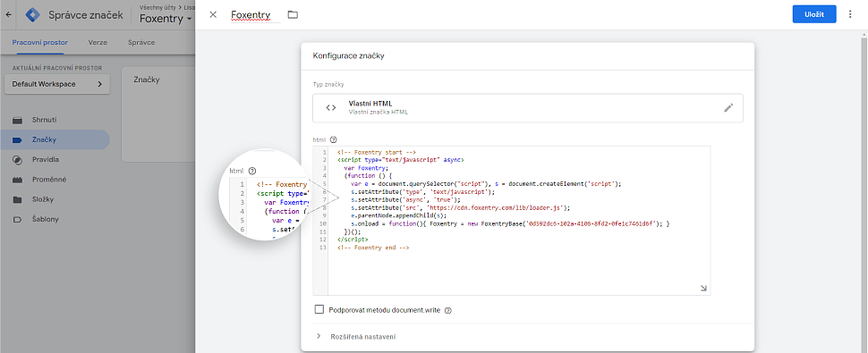The image size is (868, 353).
Task: Click the Značky panel heading in workspace
Action: point(147,80)
